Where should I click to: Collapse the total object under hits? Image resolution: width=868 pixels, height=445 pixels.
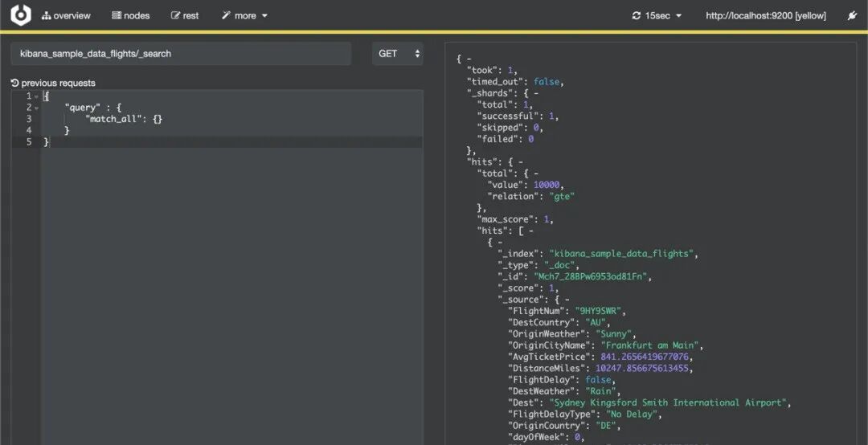tap(536, 174)
